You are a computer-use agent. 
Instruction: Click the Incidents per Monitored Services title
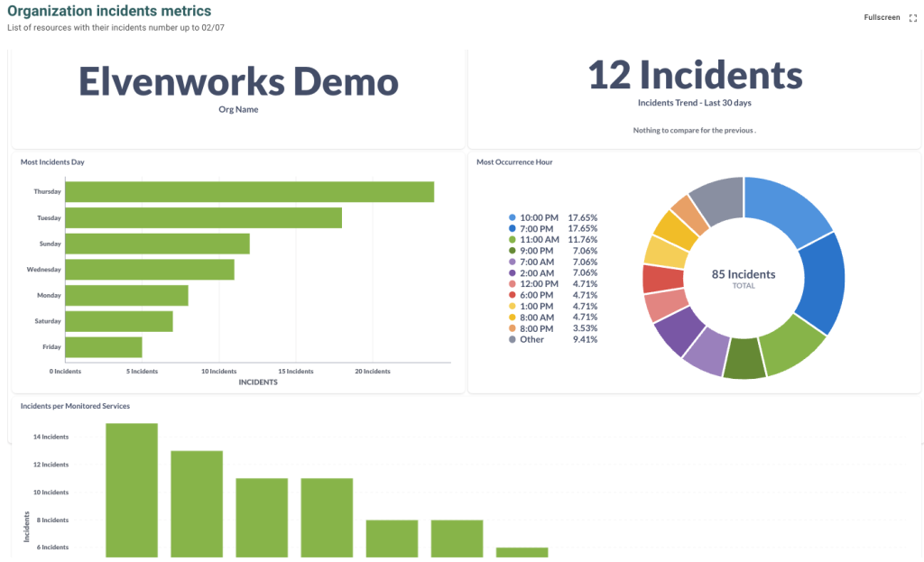pos(76,406)
